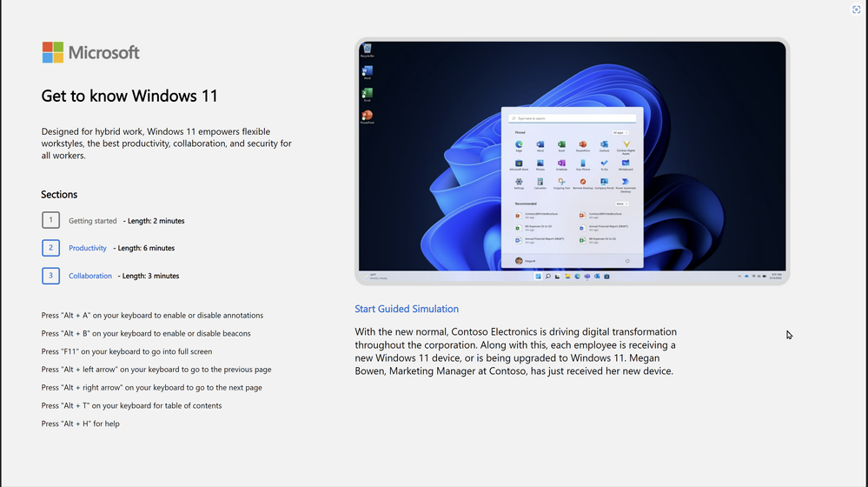Screen dimensions: 868x487
Task: Click the 'Alt + B' beacons hint text
Action: pos(146,334)
